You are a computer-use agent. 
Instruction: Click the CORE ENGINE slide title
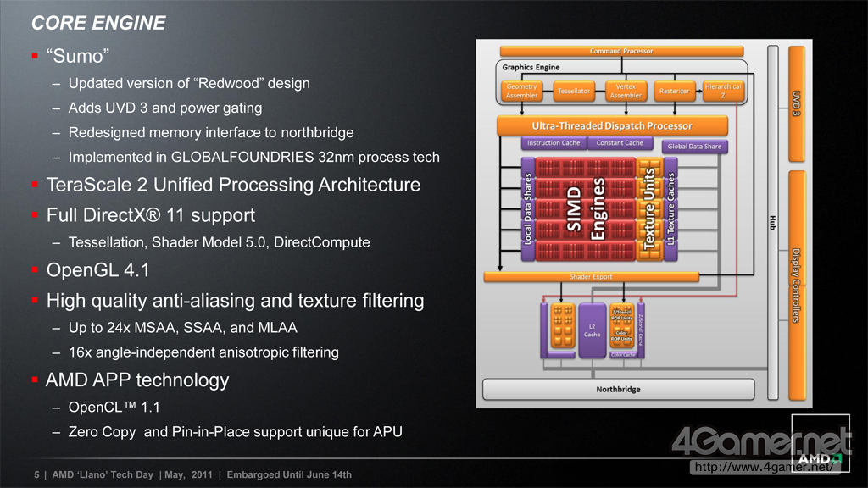[98, 23]
